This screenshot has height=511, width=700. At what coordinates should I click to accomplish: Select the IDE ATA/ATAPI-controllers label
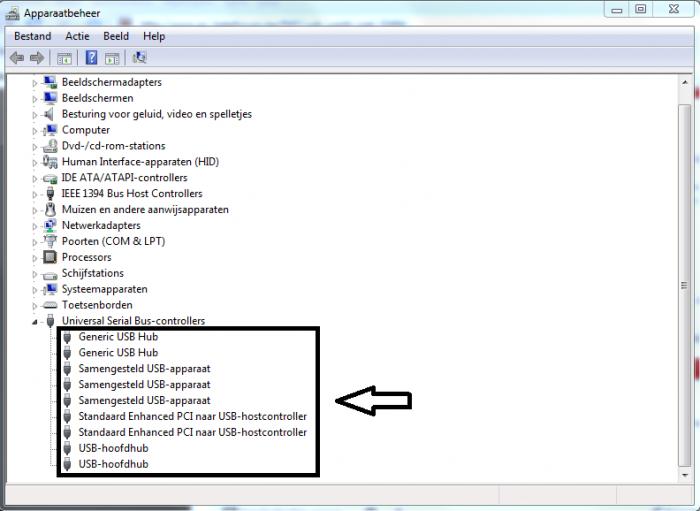click(124, 178)
